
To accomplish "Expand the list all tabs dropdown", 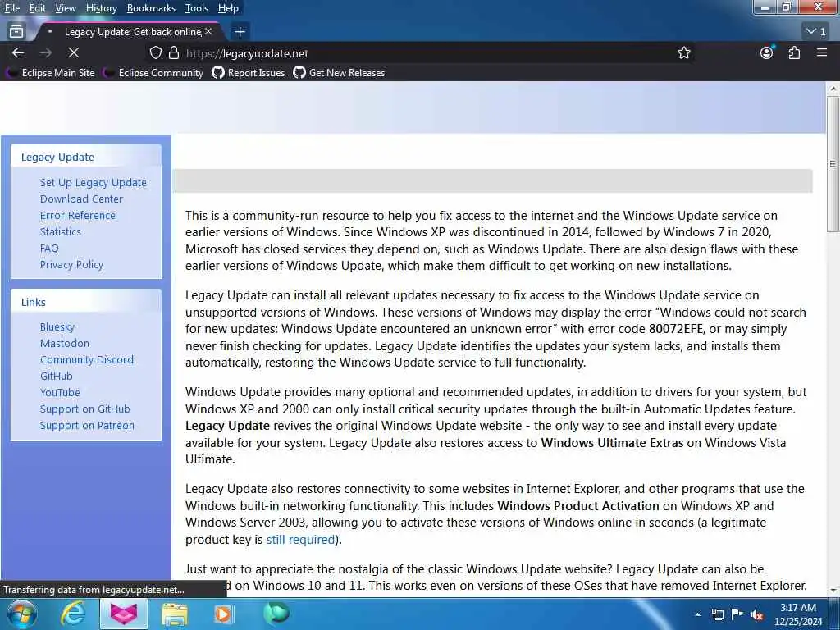I will (x=816, y=32).
